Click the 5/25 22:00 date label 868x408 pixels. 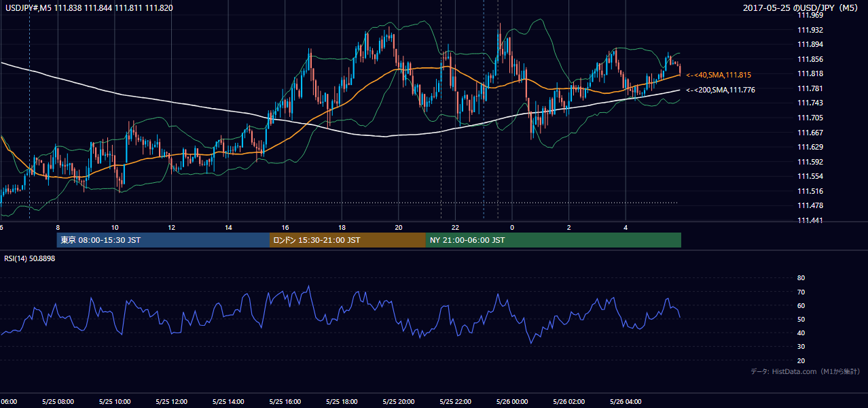455,401
